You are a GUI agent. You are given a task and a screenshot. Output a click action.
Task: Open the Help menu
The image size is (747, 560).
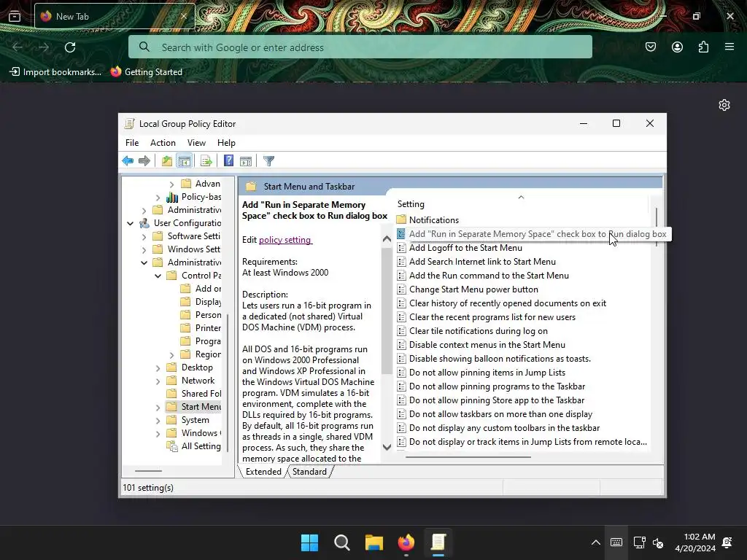pyautogui.click(x=226, y=143)
